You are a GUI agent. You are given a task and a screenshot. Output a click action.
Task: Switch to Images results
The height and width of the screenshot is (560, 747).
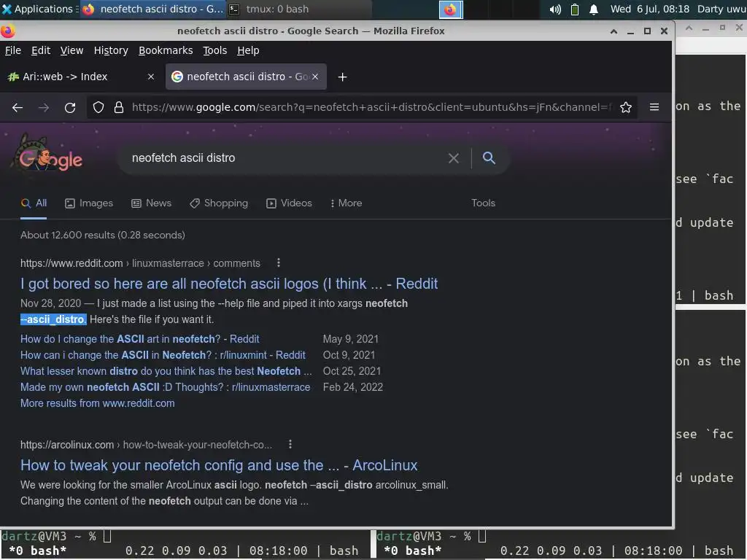coord(89,203)
